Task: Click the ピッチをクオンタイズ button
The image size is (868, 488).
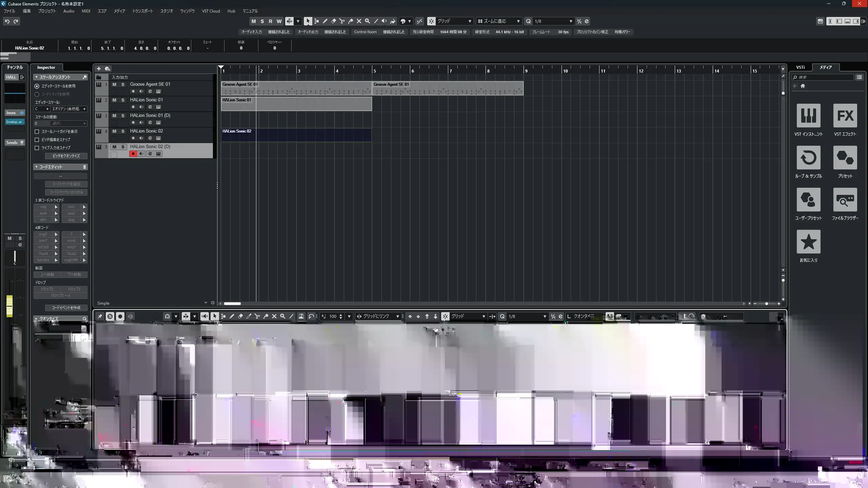Action: [66, 156]
